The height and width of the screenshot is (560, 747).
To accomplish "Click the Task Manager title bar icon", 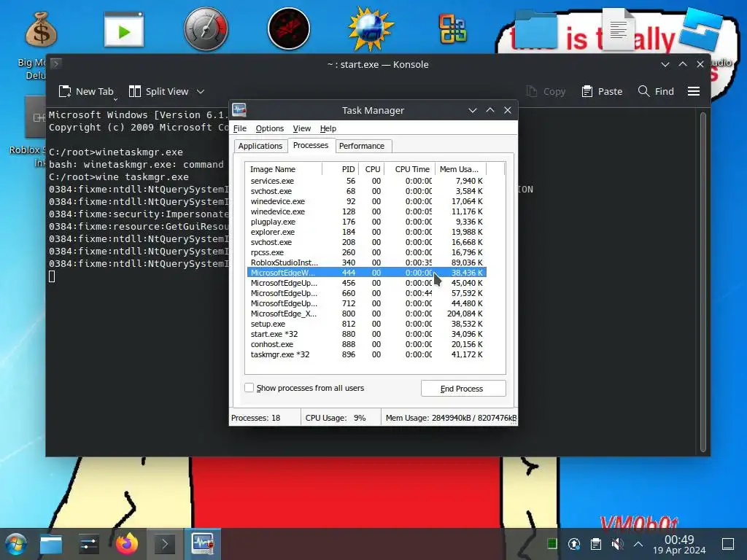I will point(239,110).
